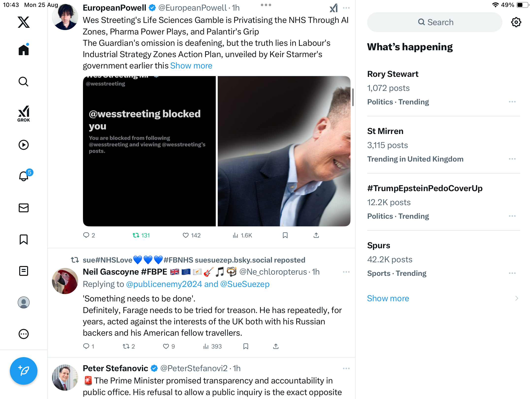Open direct messages envelope icon
This screenshot has width=532, height=399.
coord(24,208)
